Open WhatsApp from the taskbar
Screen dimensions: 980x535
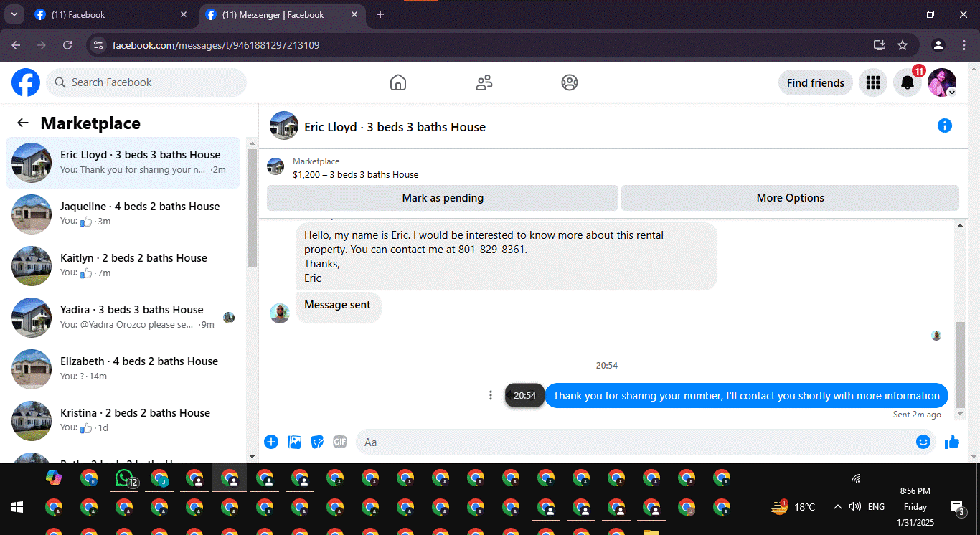pos(125,478)
